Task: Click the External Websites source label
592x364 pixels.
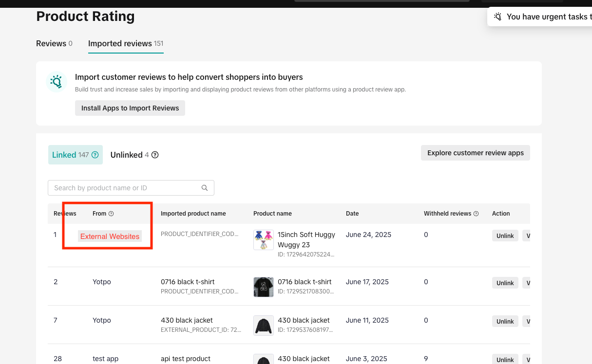Action: tap(110, 237)
